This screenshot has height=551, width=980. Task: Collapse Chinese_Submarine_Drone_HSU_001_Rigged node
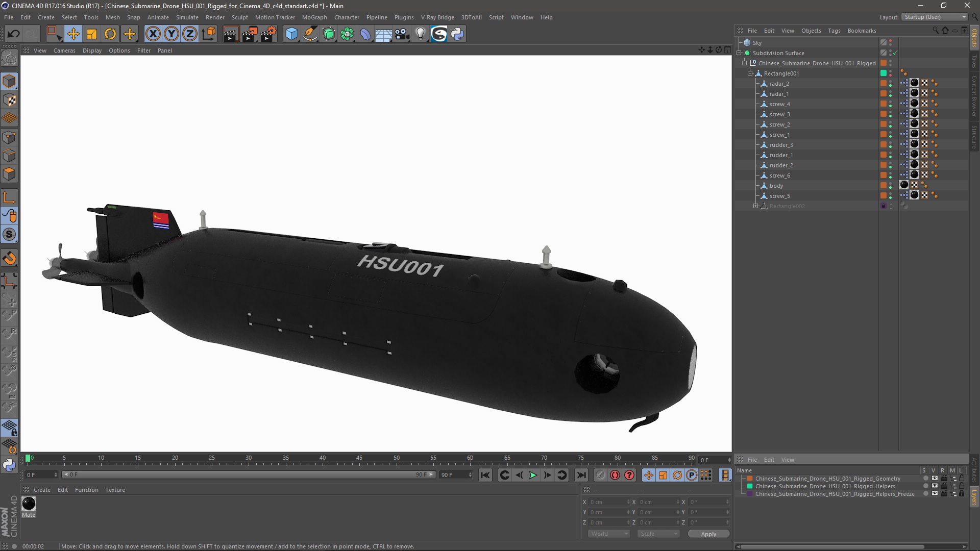(745, 63)
